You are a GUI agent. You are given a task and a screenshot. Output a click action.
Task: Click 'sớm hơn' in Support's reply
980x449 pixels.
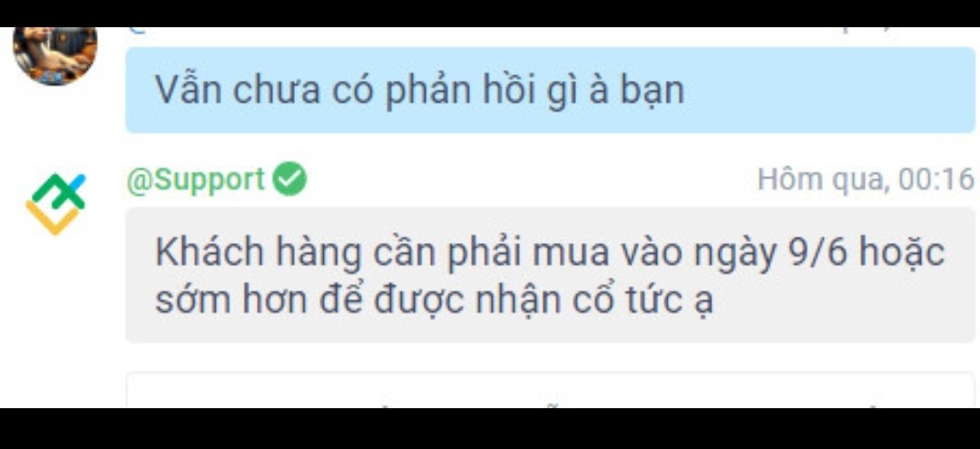coord(231,301)
